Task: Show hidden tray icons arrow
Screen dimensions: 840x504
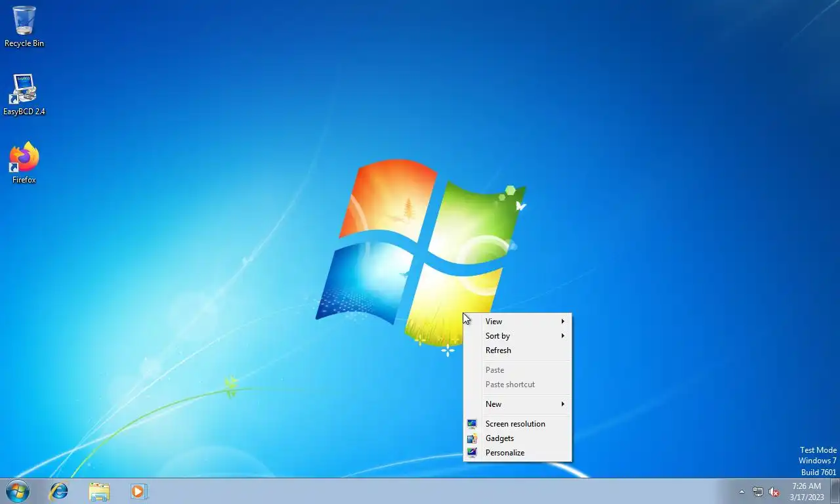Action: 742,492
